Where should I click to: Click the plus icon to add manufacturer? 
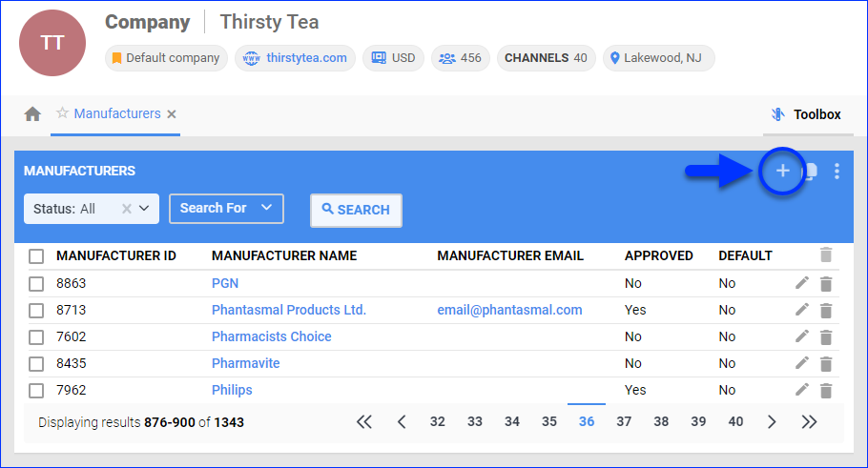(782, 172)
